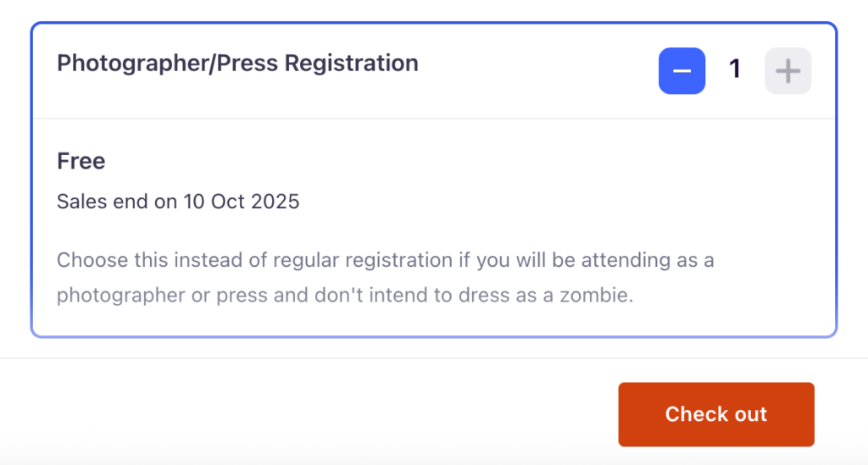This screenshot has height=465, width=868.
Task: Decrease ticket quantity with the minus button
Action: (x=682, y=71)
